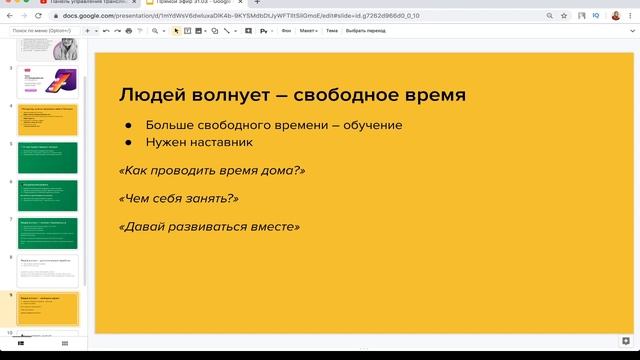Select the slide thumbnail with the portrait photo
The width and height of the screenshot is (640, 360).
point(48,49)
